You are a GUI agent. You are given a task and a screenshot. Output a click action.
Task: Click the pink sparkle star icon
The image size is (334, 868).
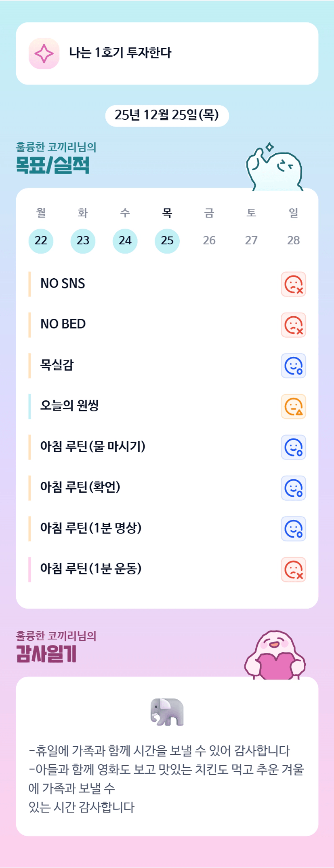pos(44,54)
